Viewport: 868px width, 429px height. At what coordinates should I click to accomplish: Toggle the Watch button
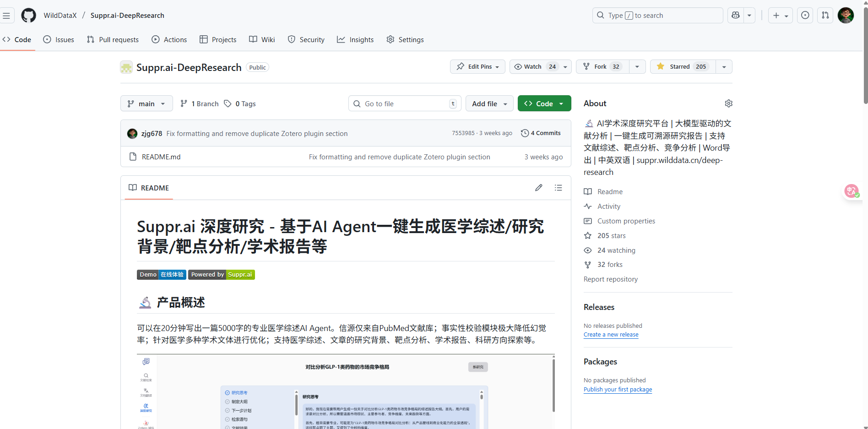(x=534, y=67)
